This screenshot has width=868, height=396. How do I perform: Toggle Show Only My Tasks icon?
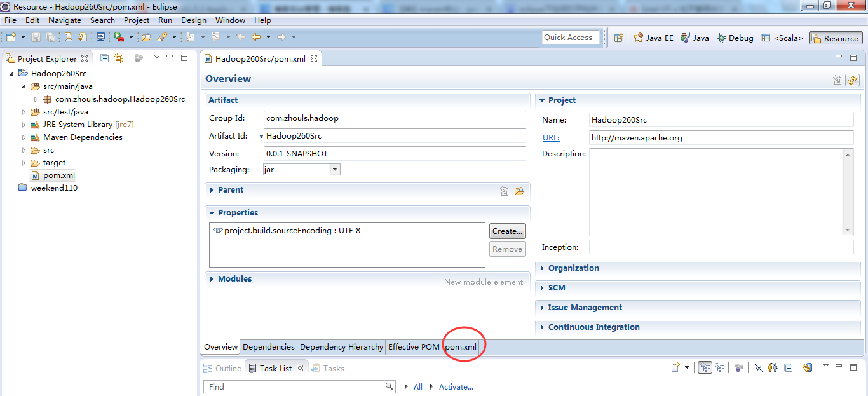tap(773, 367)
